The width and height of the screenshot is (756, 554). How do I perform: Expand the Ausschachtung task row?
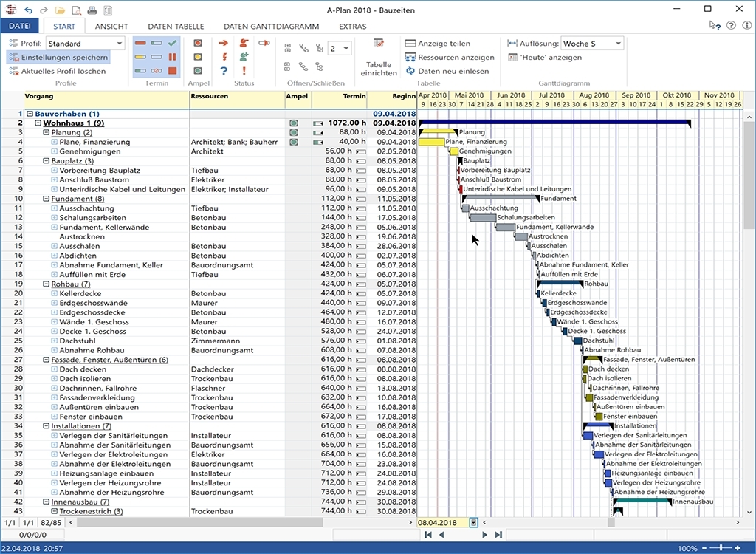coord(54,208)
